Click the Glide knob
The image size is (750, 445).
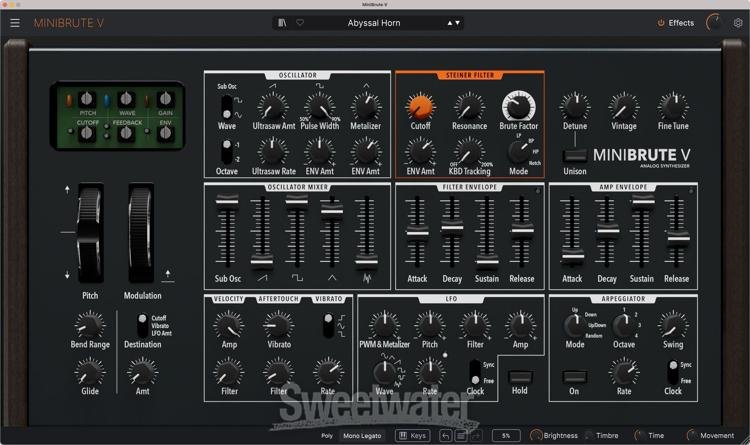coord(89,372)
